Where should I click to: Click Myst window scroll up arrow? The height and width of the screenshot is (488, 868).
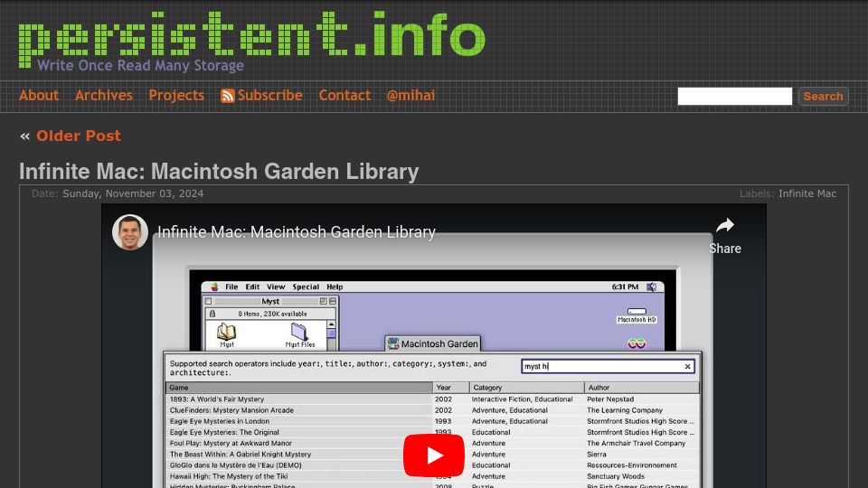(x=331, y=324)
